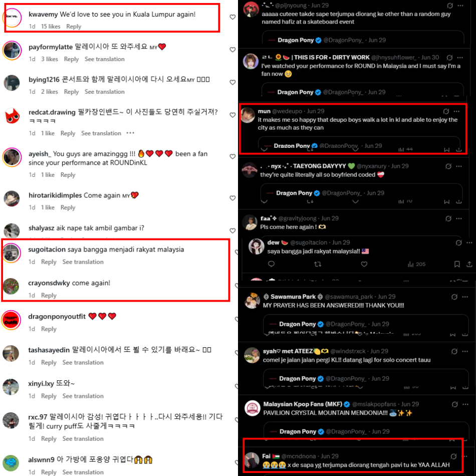Like the kwavemy comment with heart icon

tap(232, 17)
